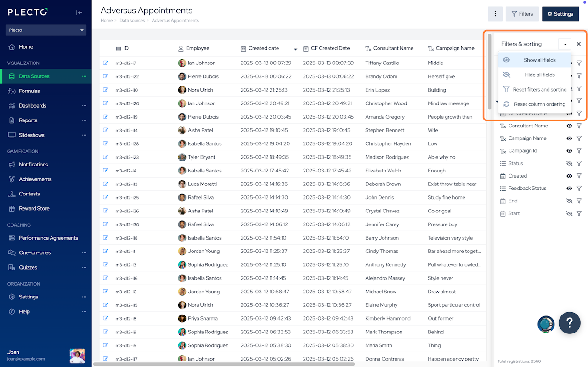The height and width of the screenshot is (367, 588).
Task: Edit row m3-d12-i14 with its pencil icon
Action: tap(106, 130)
